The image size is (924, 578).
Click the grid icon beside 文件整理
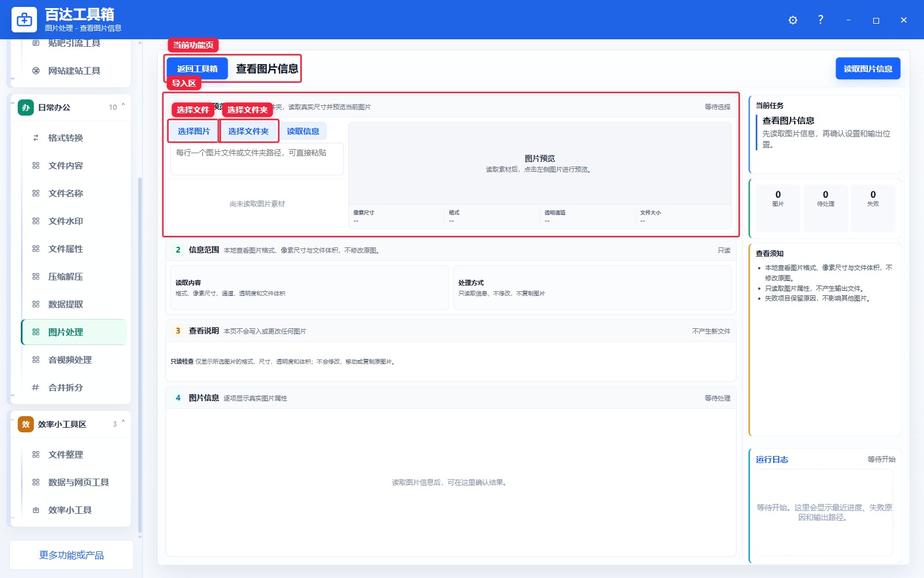36,455
